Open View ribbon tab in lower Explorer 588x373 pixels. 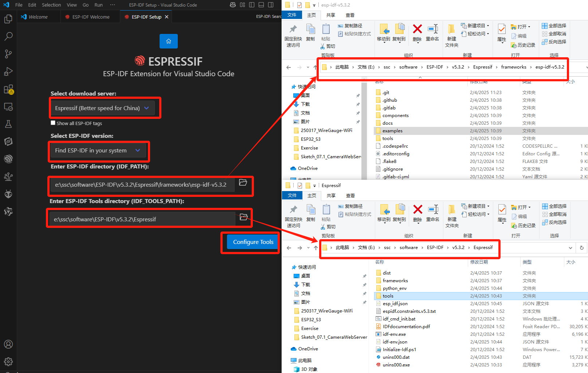click(350, 195)
